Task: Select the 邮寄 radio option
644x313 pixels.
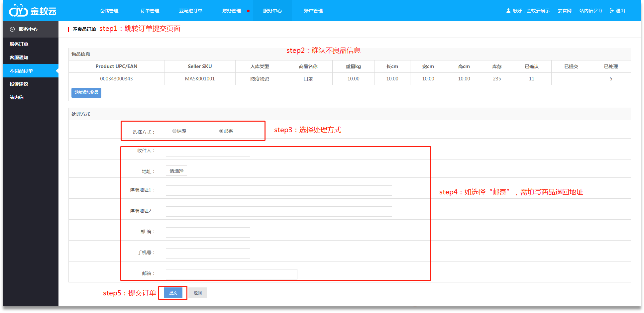Action: [x=221, y=131]
